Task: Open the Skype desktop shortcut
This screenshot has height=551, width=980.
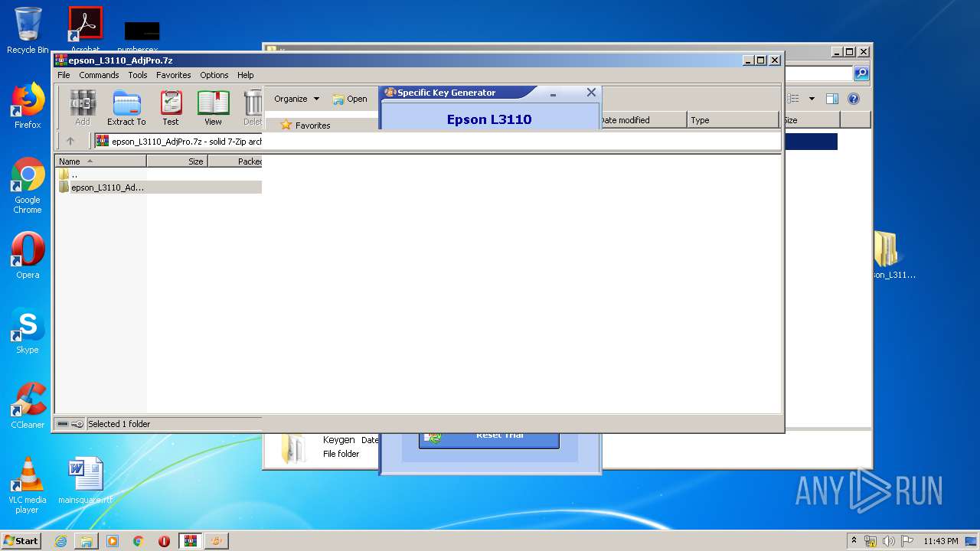Action: pos(28,331)
